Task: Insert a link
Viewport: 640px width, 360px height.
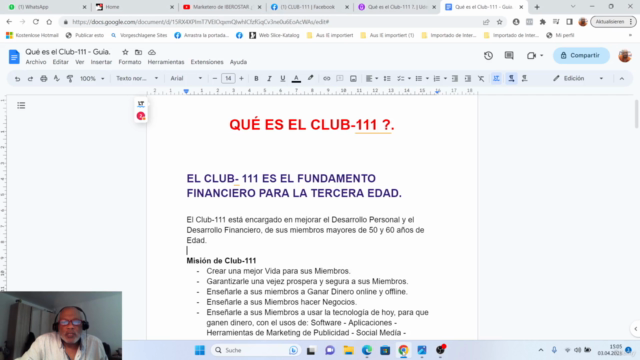Action: point(327,78)
